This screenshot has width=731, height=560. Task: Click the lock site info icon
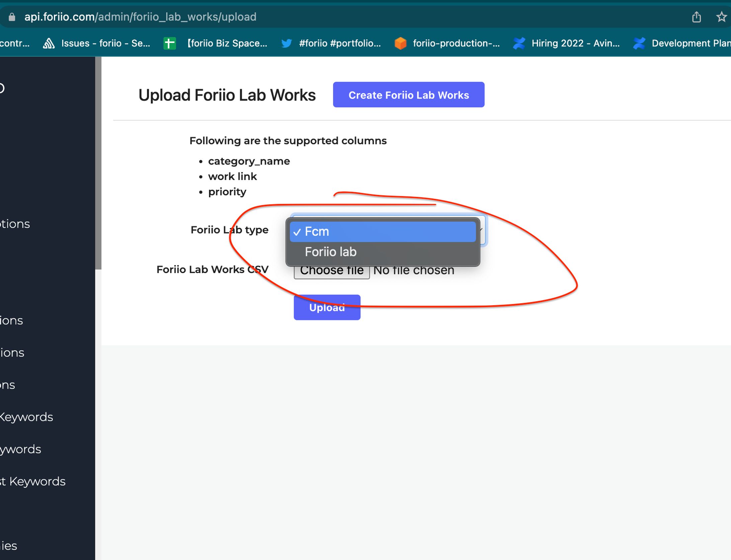[12, 17]
